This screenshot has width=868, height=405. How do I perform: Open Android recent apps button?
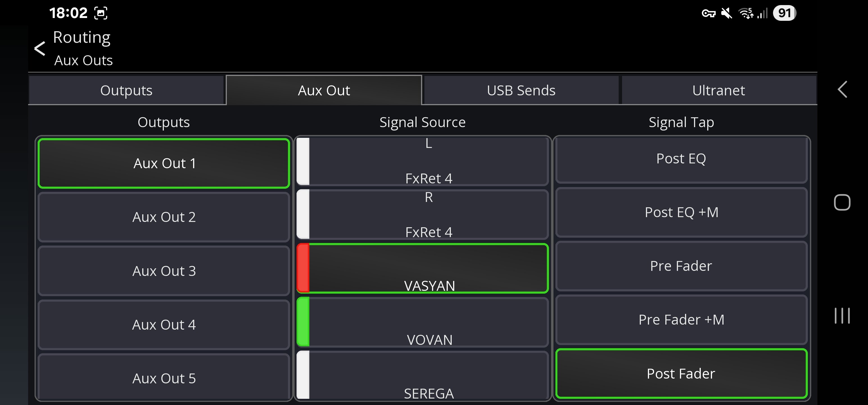click(x=842, y=316)
